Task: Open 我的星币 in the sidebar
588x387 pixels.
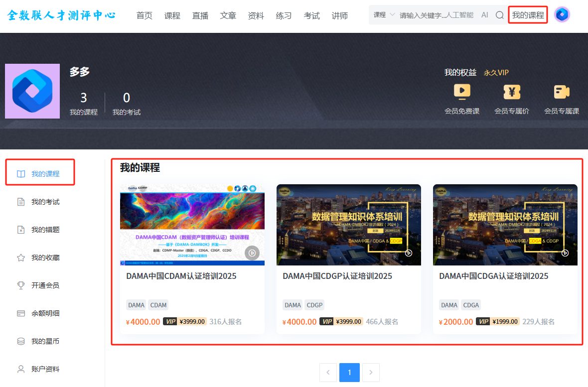Action: 45,341
